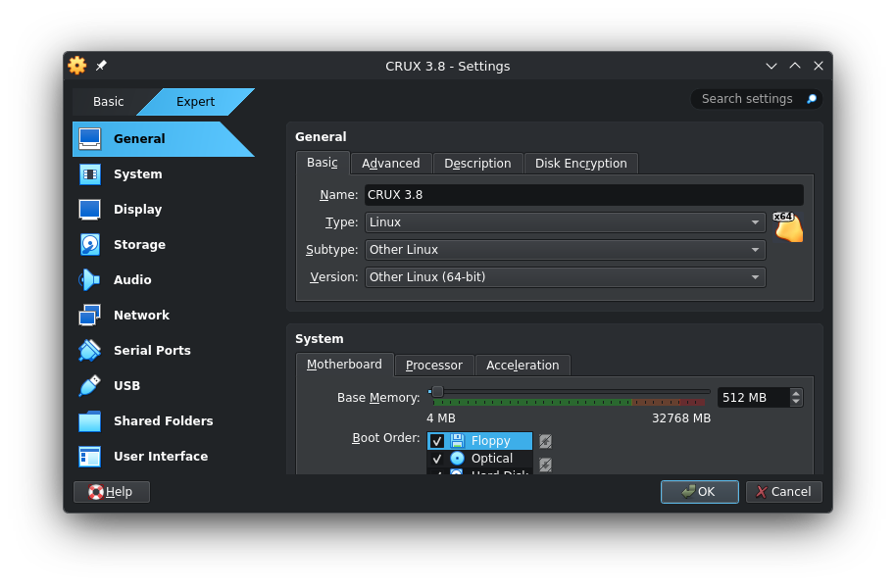Toggle the Optical boot device checkbox
This screenshot has width=896, height=588.
[x=437, y=459]
